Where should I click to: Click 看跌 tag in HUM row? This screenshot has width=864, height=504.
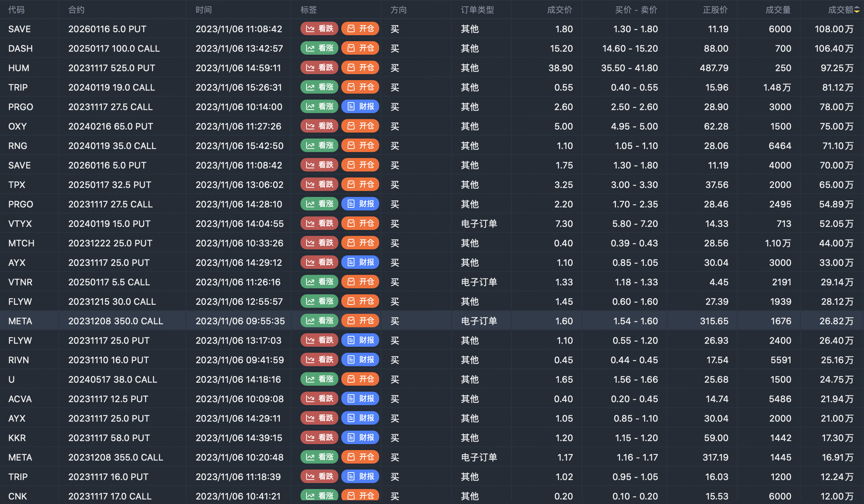tap(319, 68)
